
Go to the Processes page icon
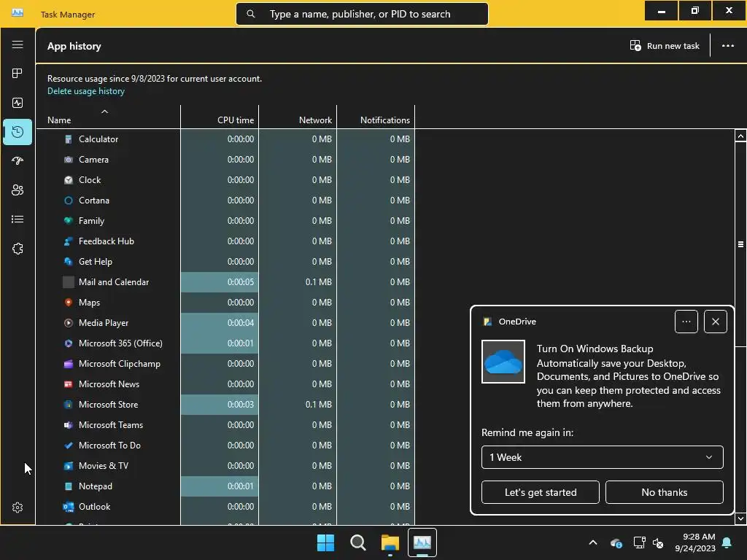pyautogui.click(x=18, y=74)
